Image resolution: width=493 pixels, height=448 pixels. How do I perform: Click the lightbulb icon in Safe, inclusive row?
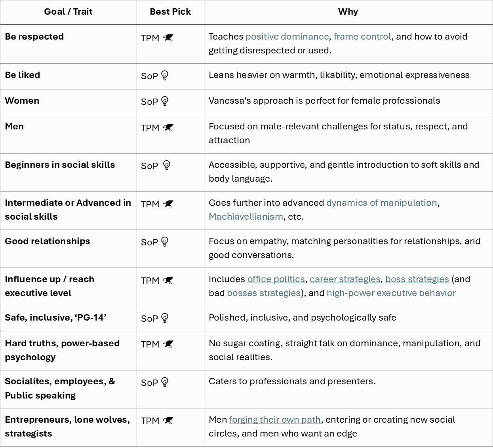click(165, 318)
